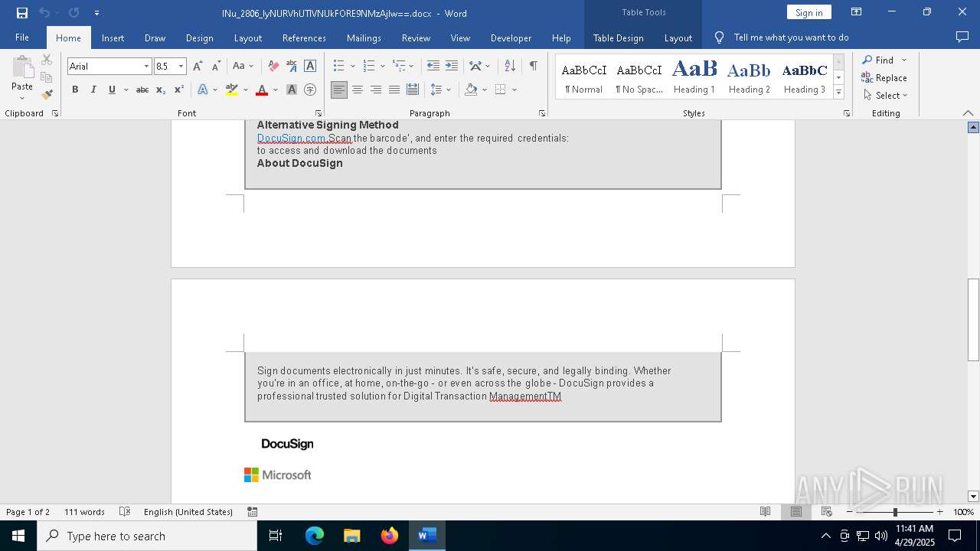Save the document with the floppy icon
980x551 pixels.
click(21, 13)
